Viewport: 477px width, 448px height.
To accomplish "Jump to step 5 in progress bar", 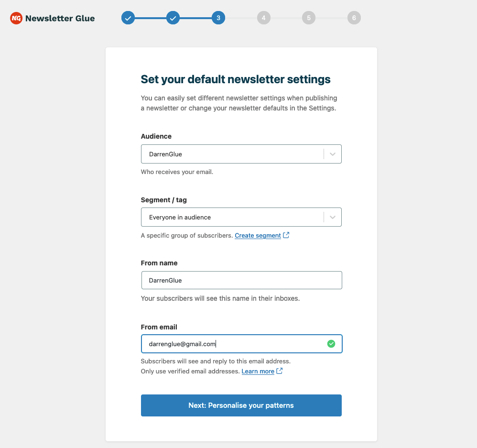I will [x=309, y=18].
